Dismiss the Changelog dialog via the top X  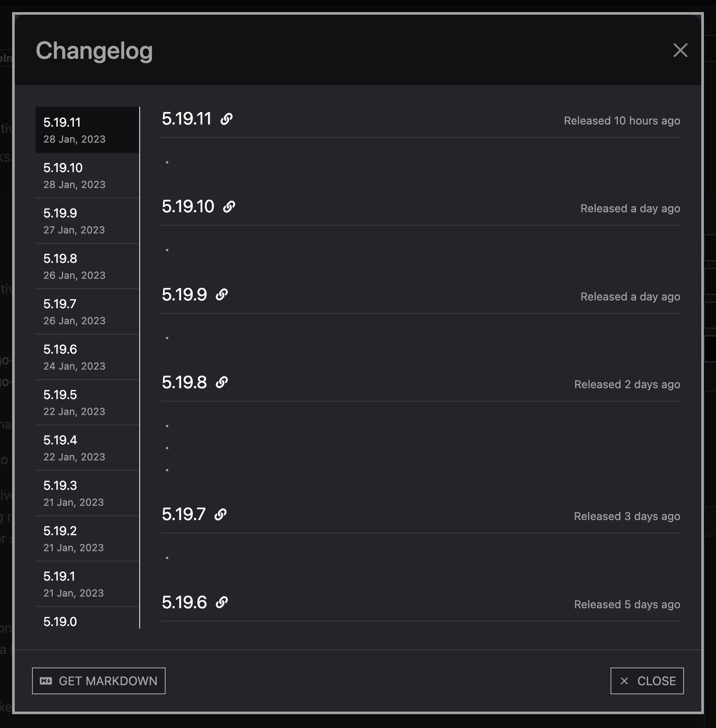680,51
